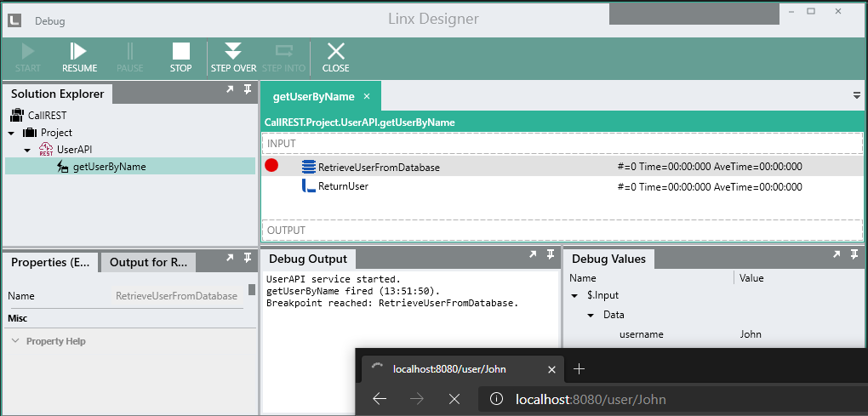Click the Resume debugging button
Image resolution: width=868 pixels, height=416 pixels.
coord(79,58)
